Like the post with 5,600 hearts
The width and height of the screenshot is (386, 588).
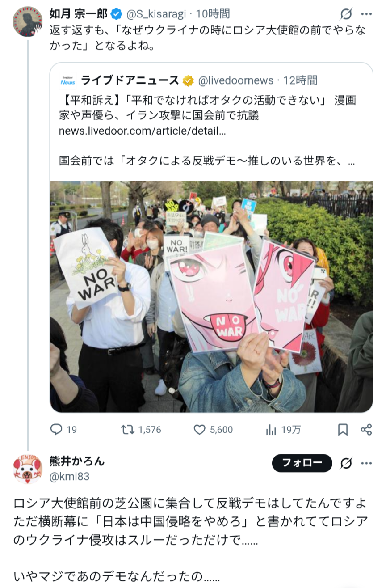coord(199,430)
